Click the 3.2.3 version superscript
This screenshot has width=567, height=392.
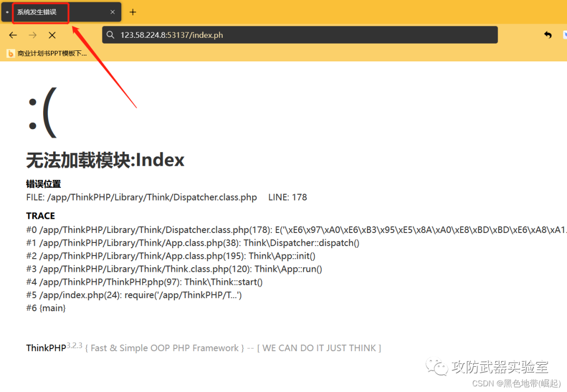(75, 345)
